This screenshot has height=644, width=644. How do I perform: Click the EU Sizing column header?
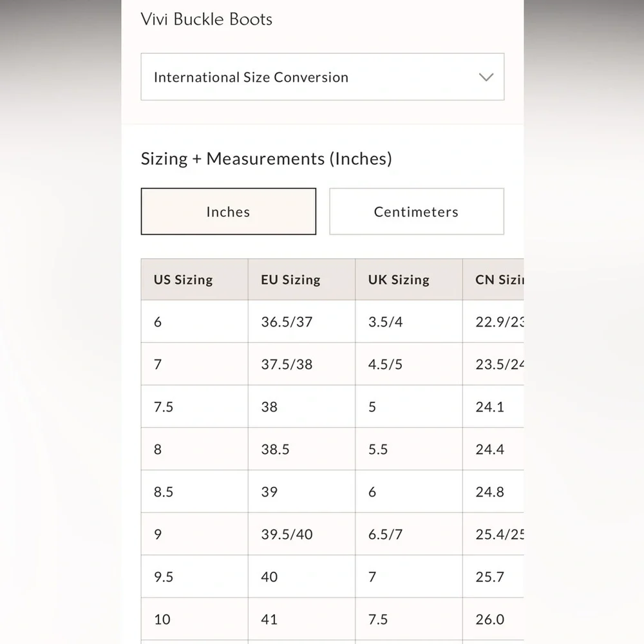pos(290,279)
